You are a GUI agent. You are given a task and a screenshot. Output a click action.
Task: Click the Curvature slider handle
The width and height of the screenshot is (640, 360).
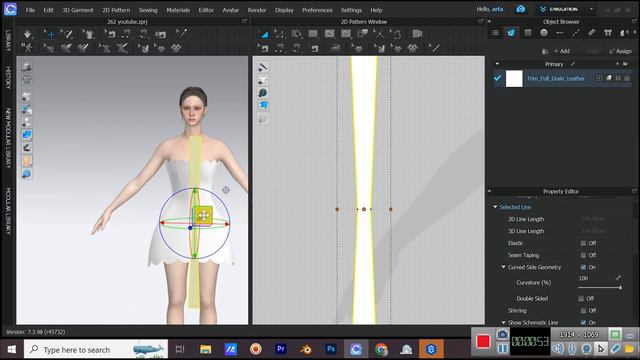pyautogui.click(x=620, y=288)
